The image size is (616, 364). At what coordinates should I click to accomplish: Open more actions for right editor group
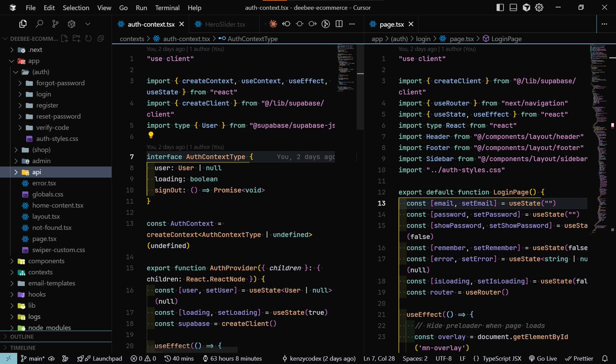tap(604, 24)
